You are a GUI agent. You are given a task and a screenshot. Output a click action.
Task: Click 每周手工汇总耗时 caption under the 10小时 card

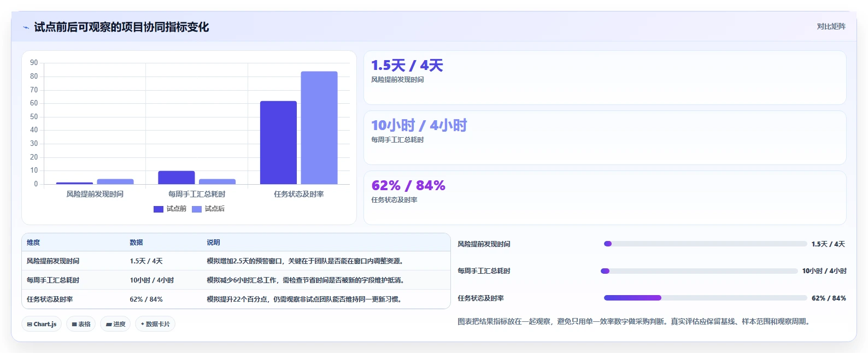(397, 140)
